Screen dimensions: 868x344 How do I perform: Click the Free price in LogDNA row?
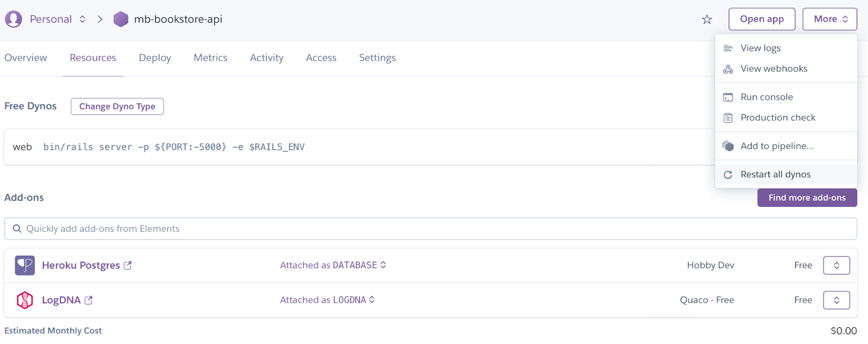[803, 300]
